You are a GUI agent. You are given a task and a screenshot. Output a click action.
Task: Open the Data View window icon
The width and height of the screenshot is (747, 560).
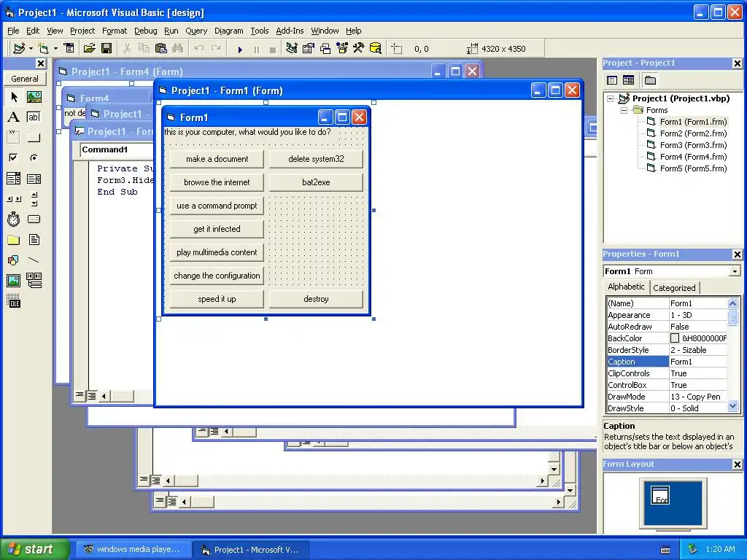coord(376,48)
